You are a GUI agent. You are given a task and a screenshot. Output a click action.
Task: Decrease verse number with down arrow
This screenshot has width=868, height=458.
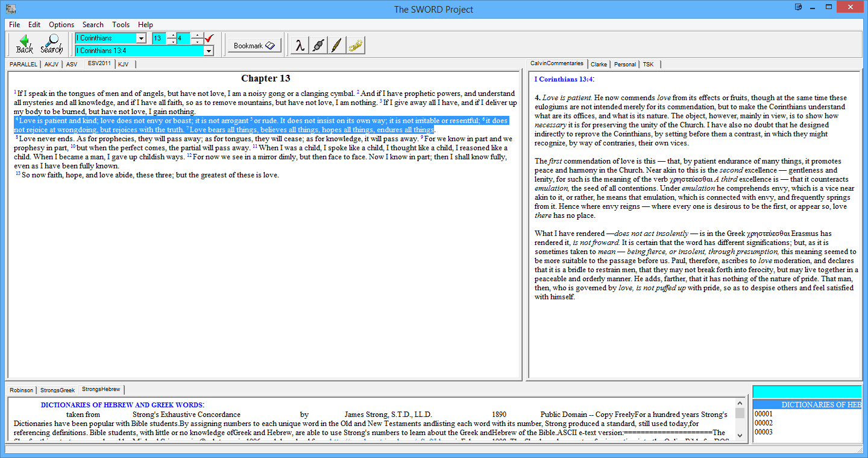pyautogui.click(x=197, y=42)
